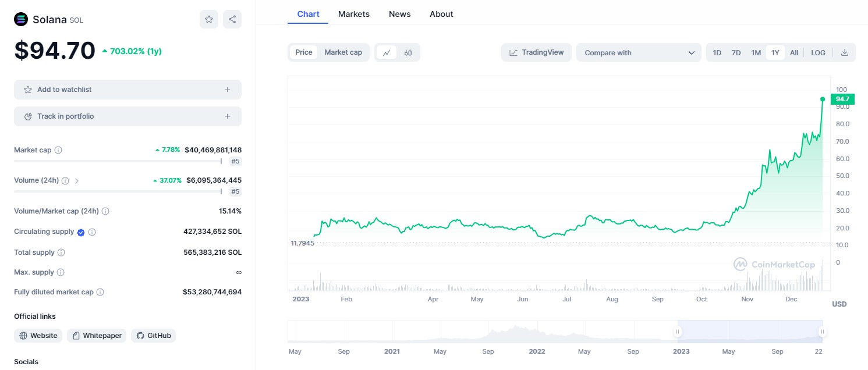Click the share icon next to Solana
The image size is (868, 370).
pyautogui.click(x=232, y=19)
